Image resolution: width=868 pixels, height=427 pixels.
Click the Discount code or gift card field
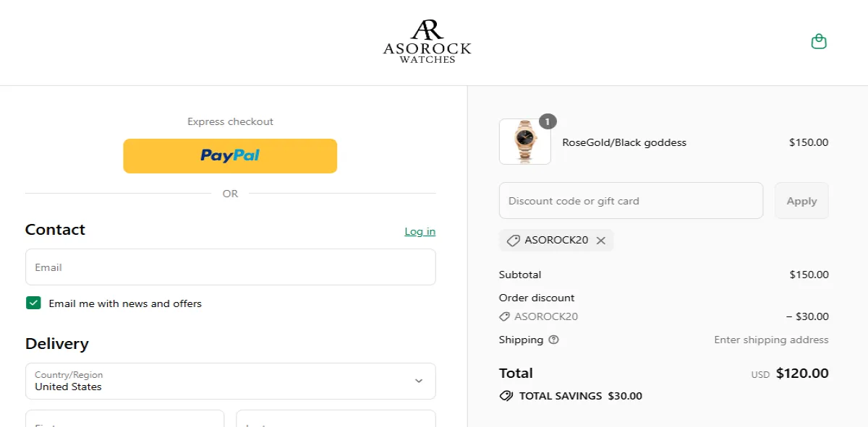(631, 200)
